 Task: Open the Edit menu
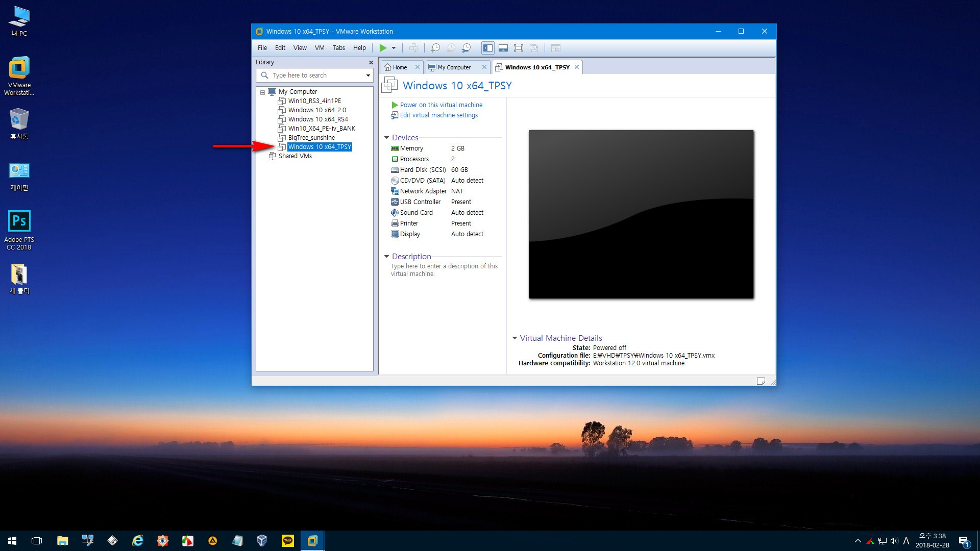(x=280, y=48)
